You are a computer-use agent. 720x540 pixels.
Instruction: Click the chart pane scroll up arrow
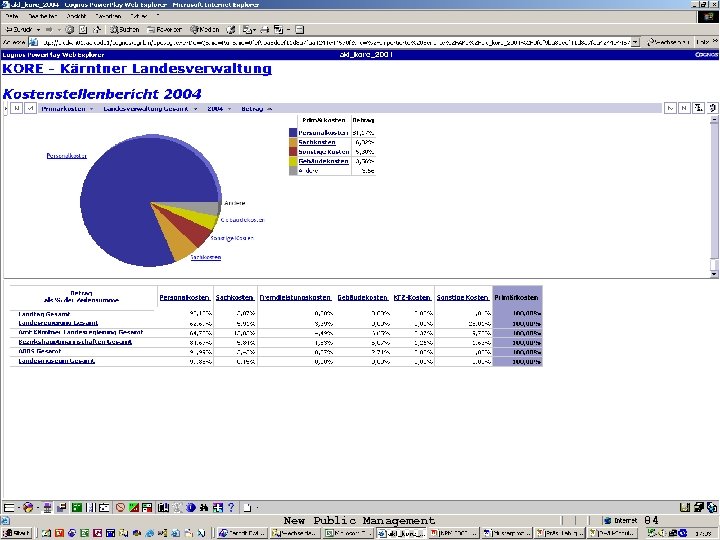[714, 120]
